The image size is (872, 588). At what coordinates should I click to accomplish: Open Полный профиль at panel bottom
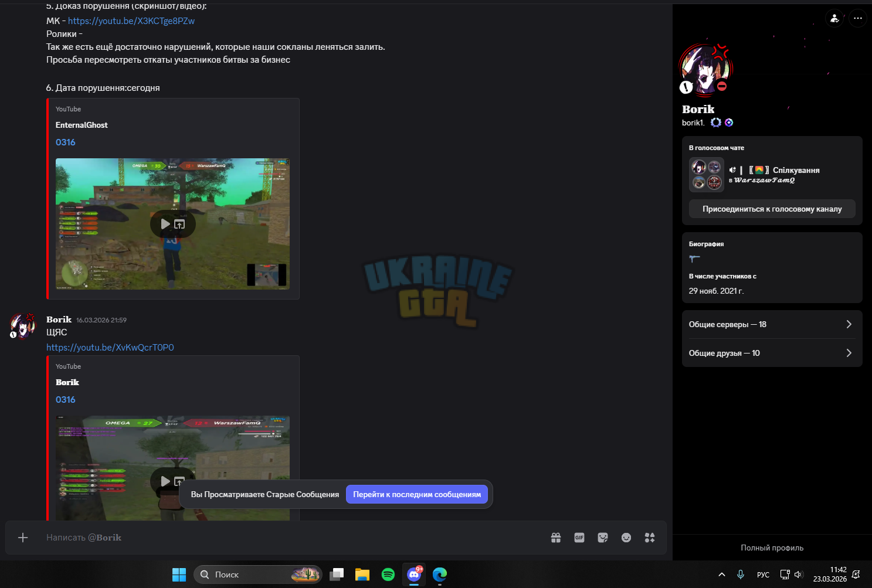coord(772,548)
